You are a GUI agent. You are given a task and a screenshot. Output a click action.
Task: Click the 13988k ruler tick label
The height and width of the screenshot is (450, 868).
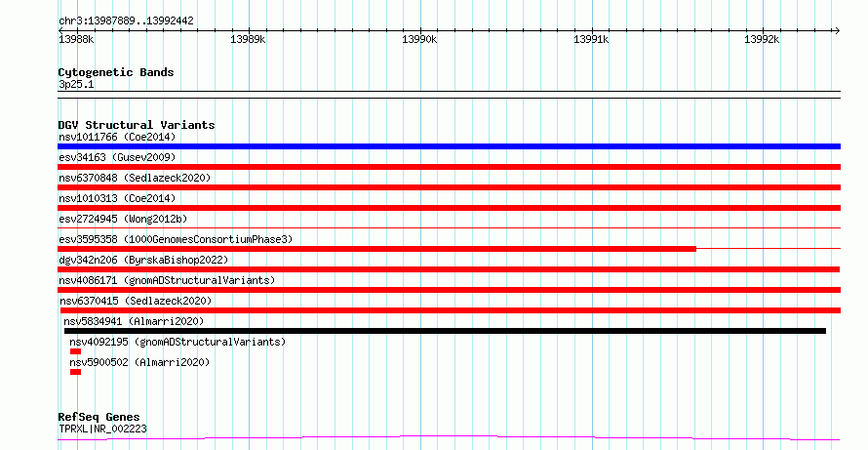pyautogui.click(x=76, y=39)
